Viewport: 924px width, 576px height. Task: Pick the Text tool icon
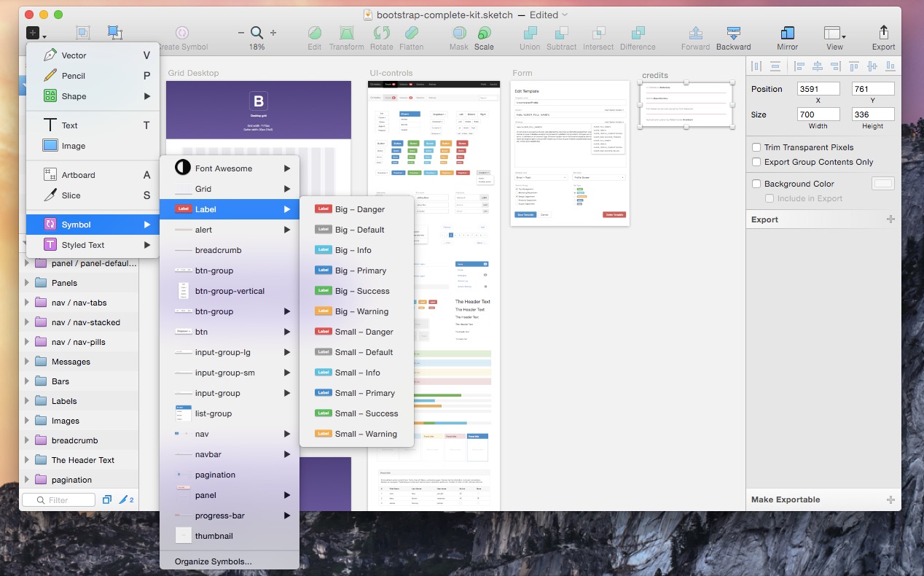pyautogui.click(x=50, y=125)
